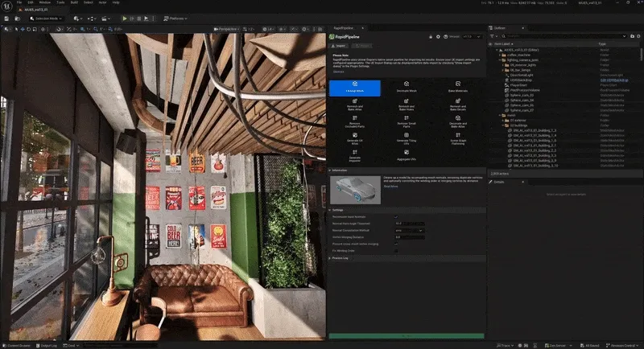Click the Read More link
644x349 pixels.
(x=390, y=186)
